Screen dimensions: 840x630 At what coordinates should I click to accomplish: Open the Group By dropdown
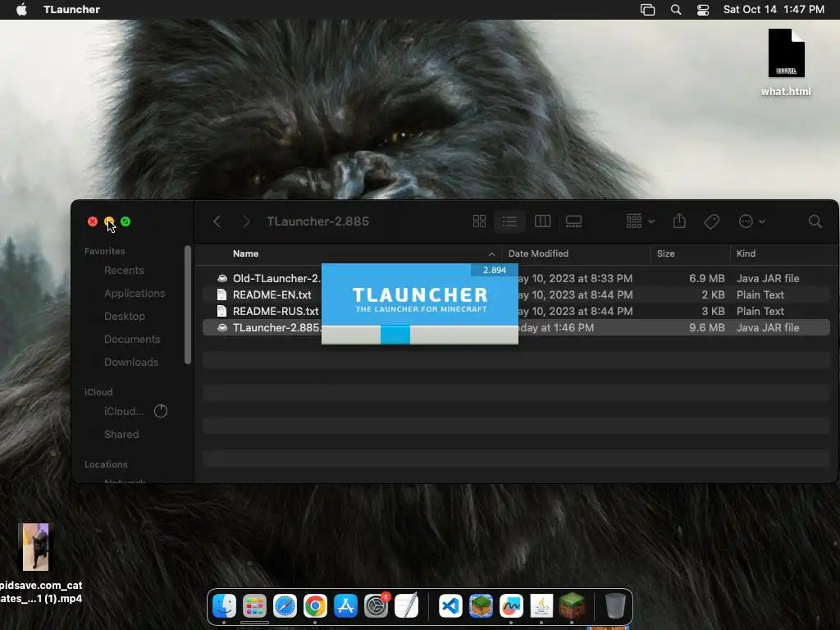(x=640, y=221)
